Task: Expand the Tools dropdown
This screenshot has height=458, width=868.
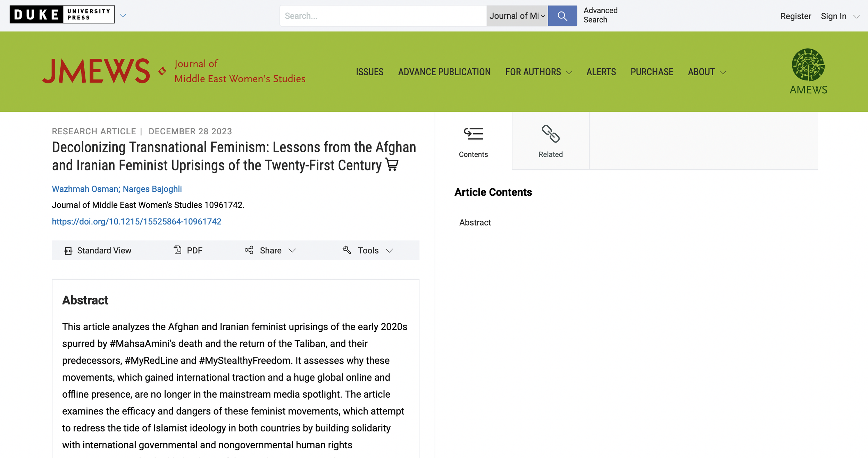Action: click(368, 251)
